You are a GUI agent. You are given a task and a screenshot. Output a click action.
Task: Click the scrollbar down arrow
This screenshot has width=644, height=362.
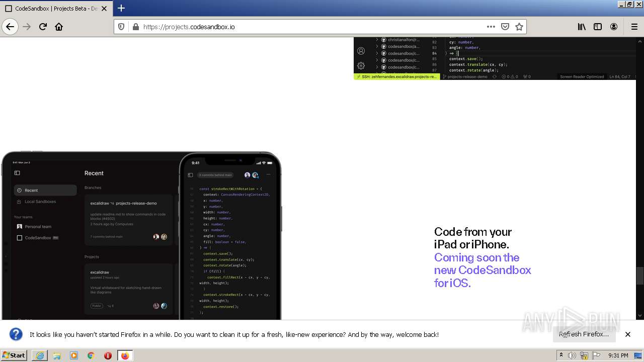coord(640,316)
